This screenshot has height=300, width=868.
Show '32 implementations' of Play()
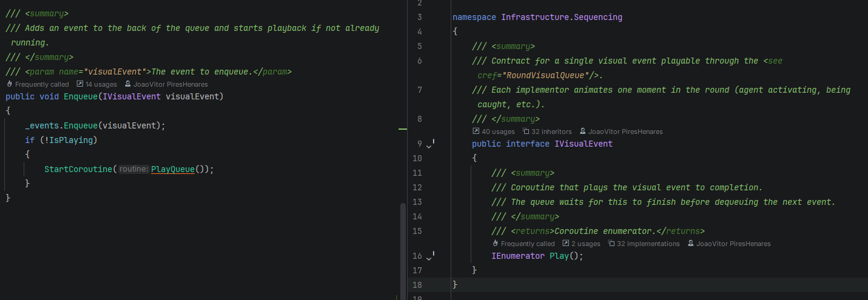(644, 244)
